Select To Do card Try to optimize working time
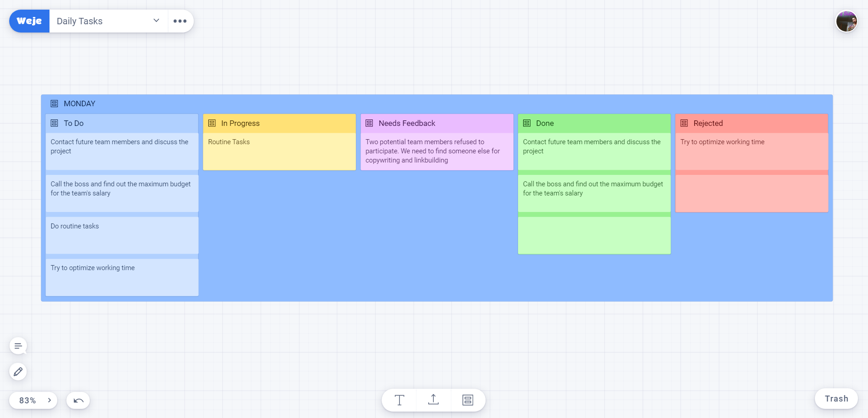Image resolution: width=868 pixels, height=418 pixels. tap(122, 277)
